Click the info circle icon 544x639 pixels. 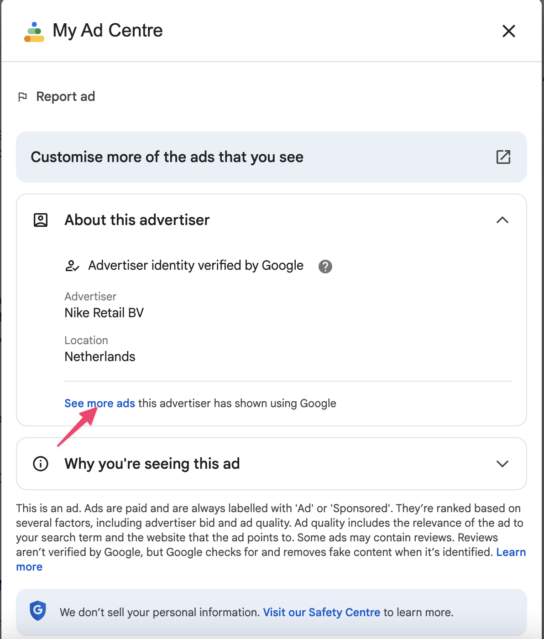pos(40,464)
